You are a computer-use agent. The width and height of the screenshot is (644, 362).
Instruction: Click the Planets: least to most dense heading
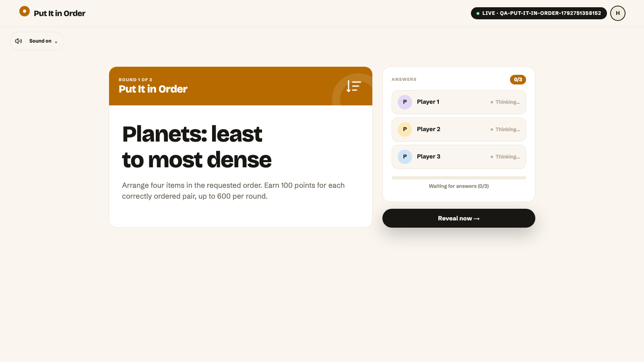pos(197,147)
